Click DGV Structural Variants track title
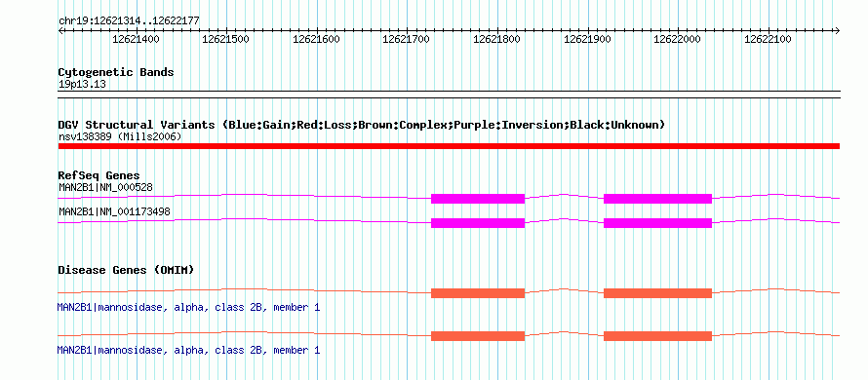This screenshot has width=868, height=380. point(362,125)
